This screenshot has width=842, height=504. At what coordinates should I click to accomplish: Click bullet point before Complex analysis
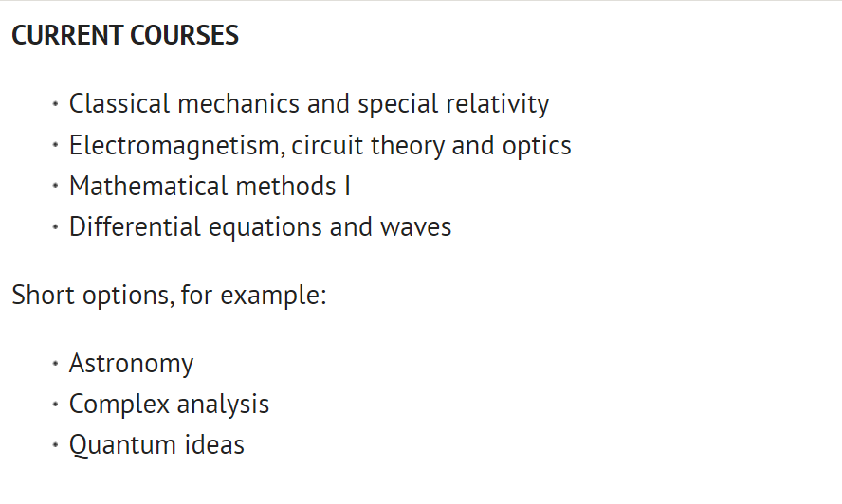pyautogui.click(x=55, y=405)
